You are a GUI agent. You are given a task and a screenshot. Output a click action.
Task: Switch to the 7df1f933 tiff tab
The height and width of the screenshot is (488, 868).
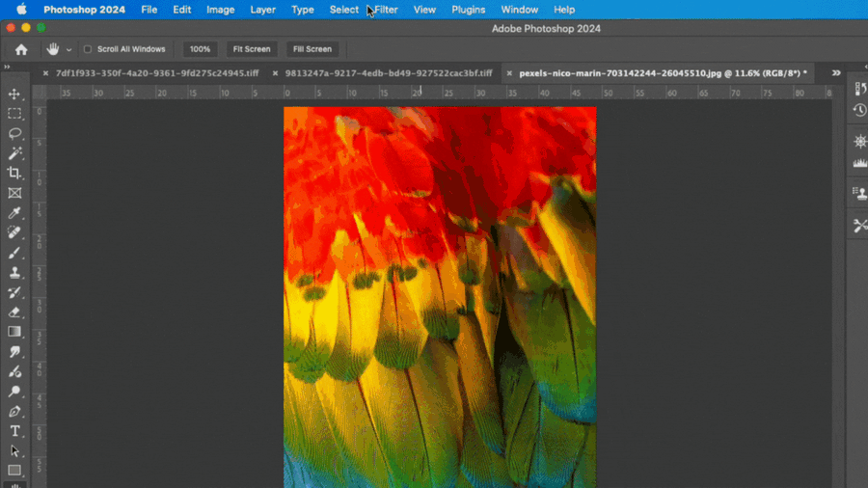coord(157,73)
